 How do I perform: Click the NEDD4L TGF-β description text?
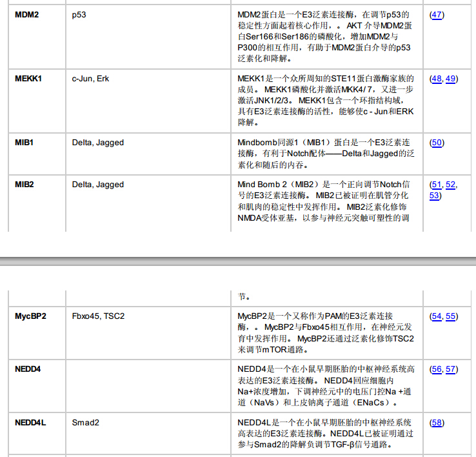[x=325, y=434]
